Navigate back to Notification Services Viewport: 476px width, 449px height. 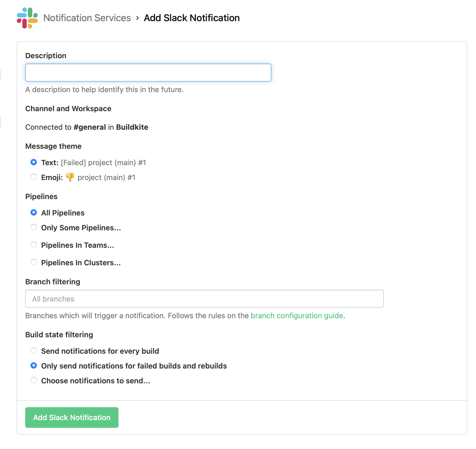(87, 18)
